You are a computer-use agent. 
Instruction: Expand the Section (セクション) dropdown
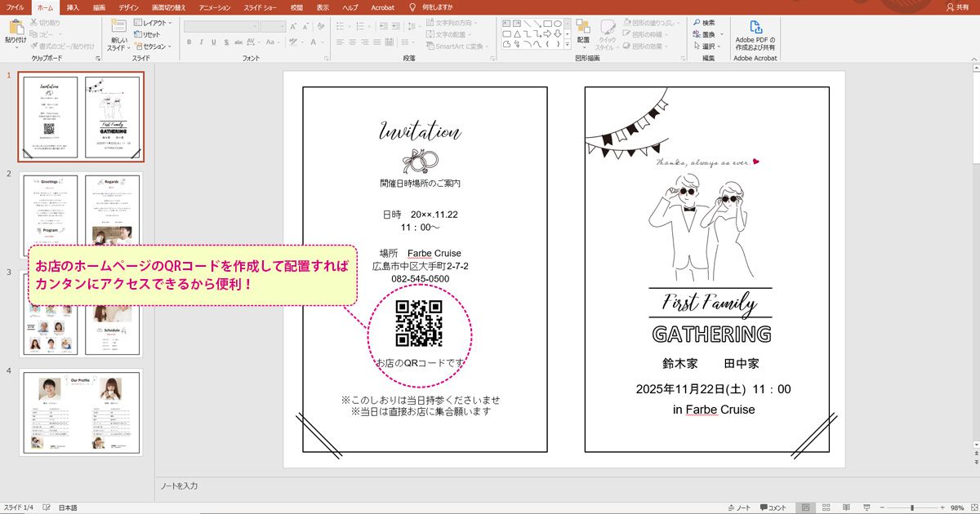153,47
